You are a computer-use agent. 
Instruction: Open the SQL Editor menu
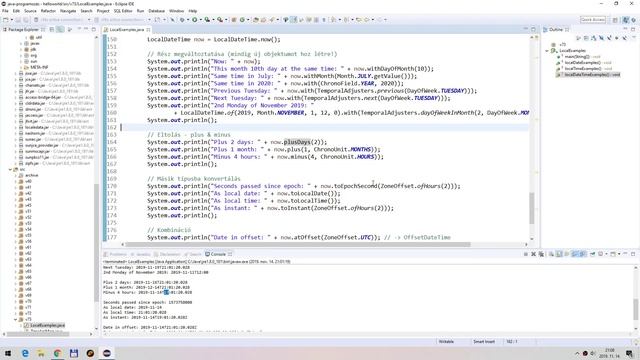point(123,11)
